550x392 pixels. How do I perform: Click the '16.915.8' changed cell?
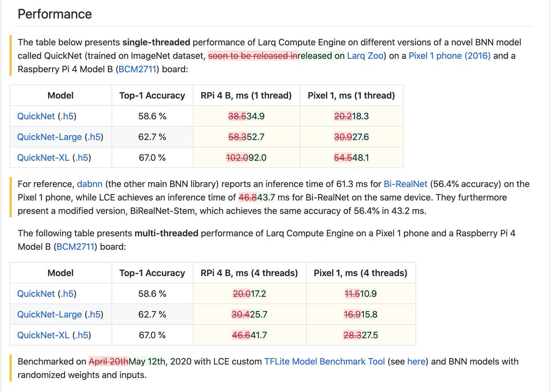pos(361,315)
